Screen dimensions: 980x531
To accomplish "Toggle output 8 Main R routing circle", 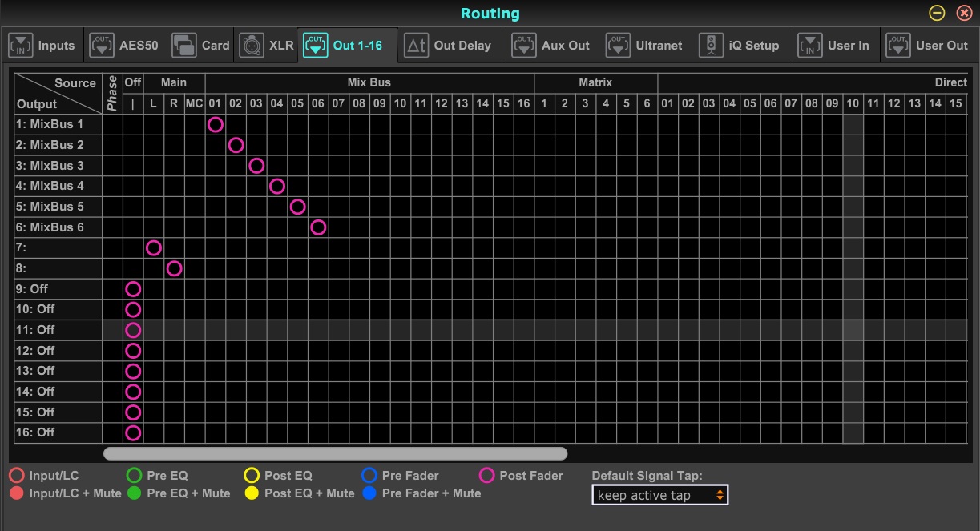I will 174,268.
